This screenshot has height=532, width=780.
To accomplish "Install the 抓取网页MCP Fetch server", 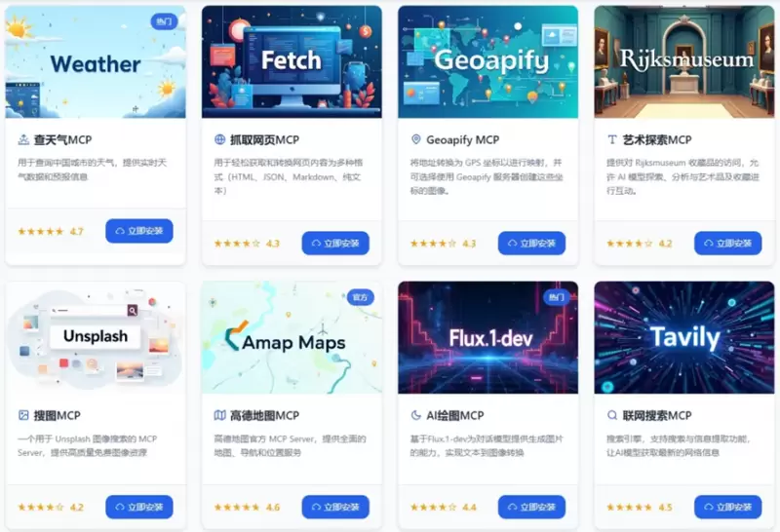I will [x=335, y=244].
